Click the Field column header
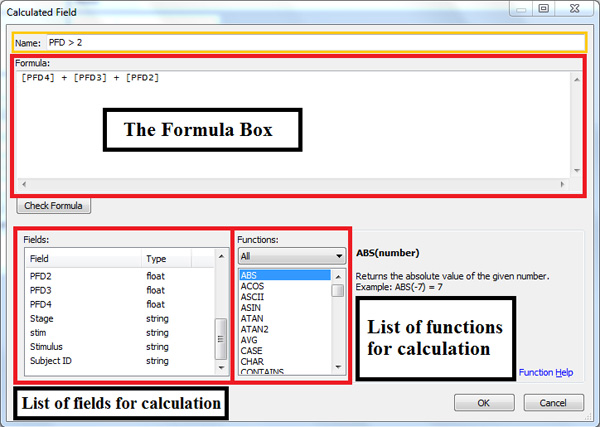Image resolution: width=600 pixels, height=427 pixels. coord(84,259)
